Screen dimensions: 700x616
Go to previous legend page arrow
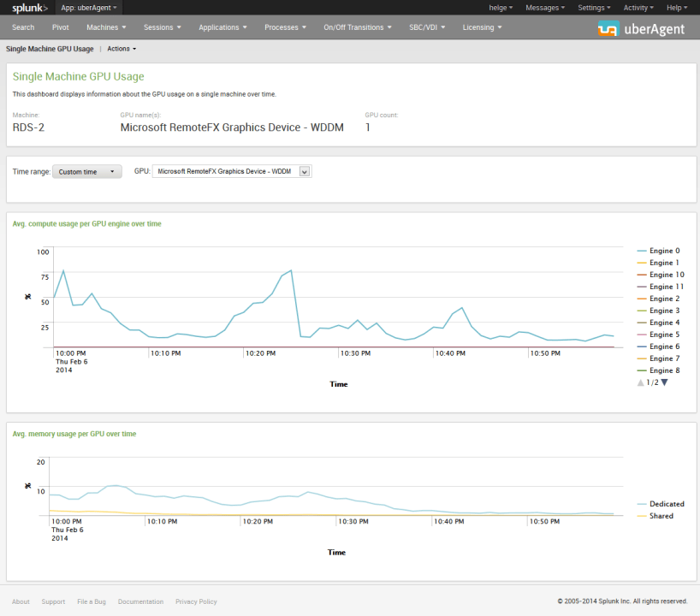point(641,382)
